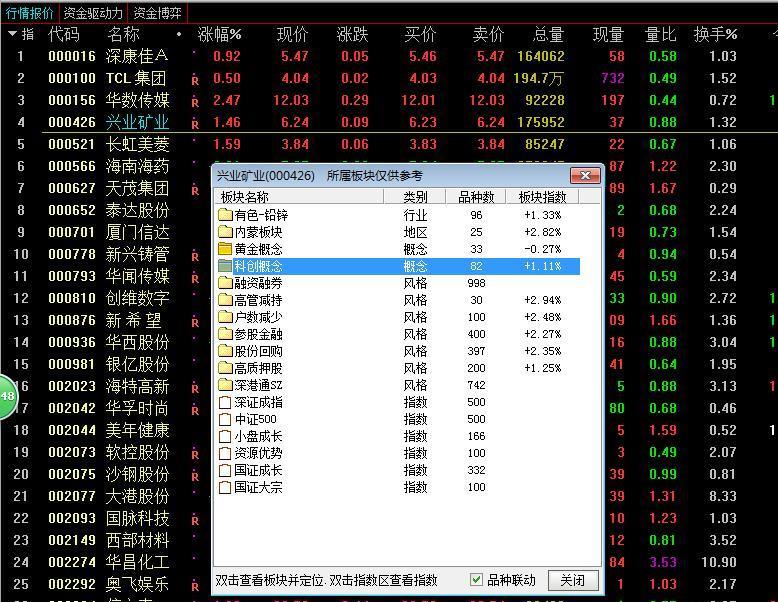This screenshot has width=778, height=602.
Task: Select the 兴业矿业 stock name
Action: [x=137, y=122]
